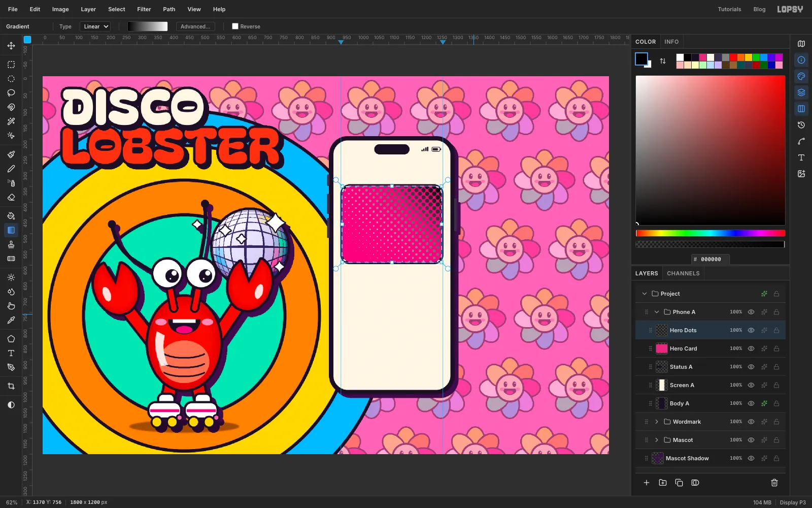
Task: Click the hex color input field
Action: click(710, 259)
